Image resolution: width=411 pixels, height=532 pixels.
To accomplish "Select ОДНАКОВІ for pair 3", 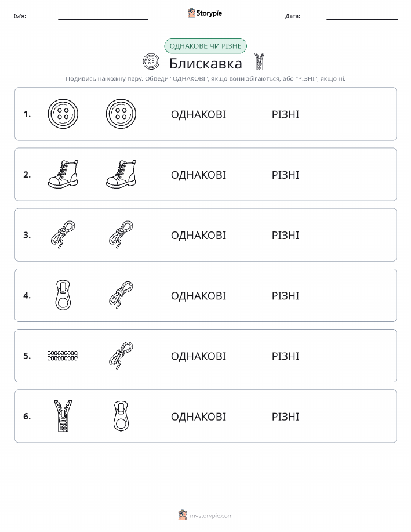I will (198, 235).
